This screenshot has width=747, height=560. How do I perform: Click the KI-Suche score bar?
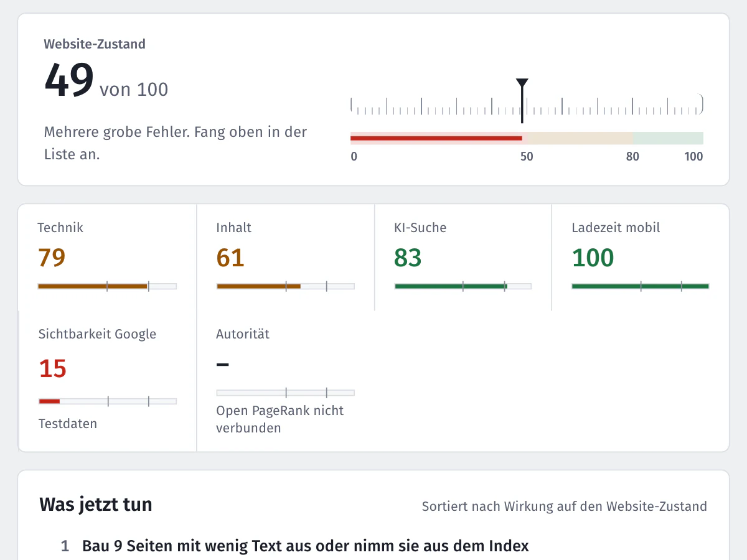[x=463, y=286]
